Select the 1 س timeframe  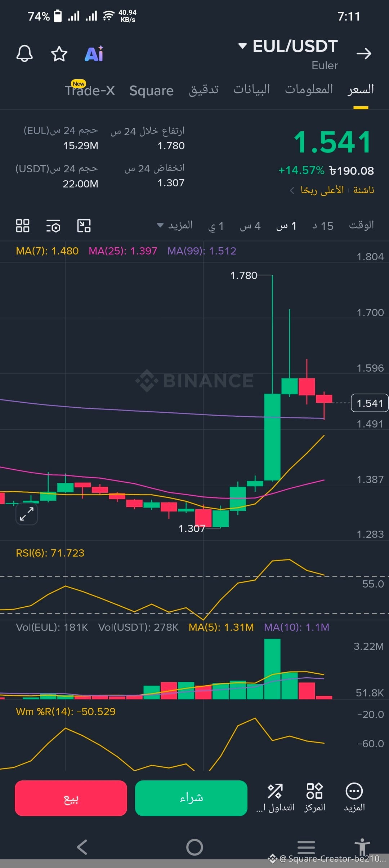(x=286, y=226)
